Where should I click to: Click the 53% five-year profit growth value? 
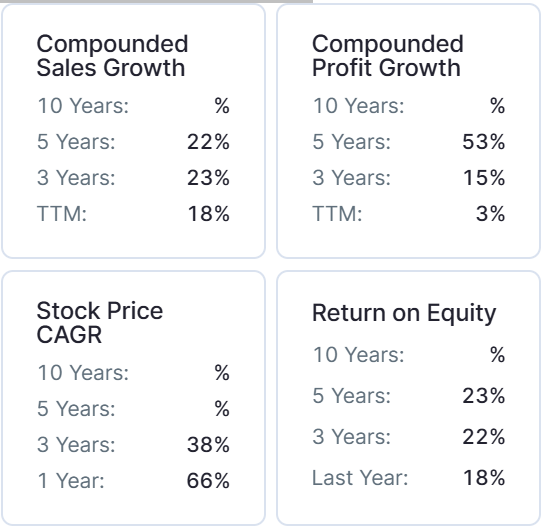click(x=483, y=142)
